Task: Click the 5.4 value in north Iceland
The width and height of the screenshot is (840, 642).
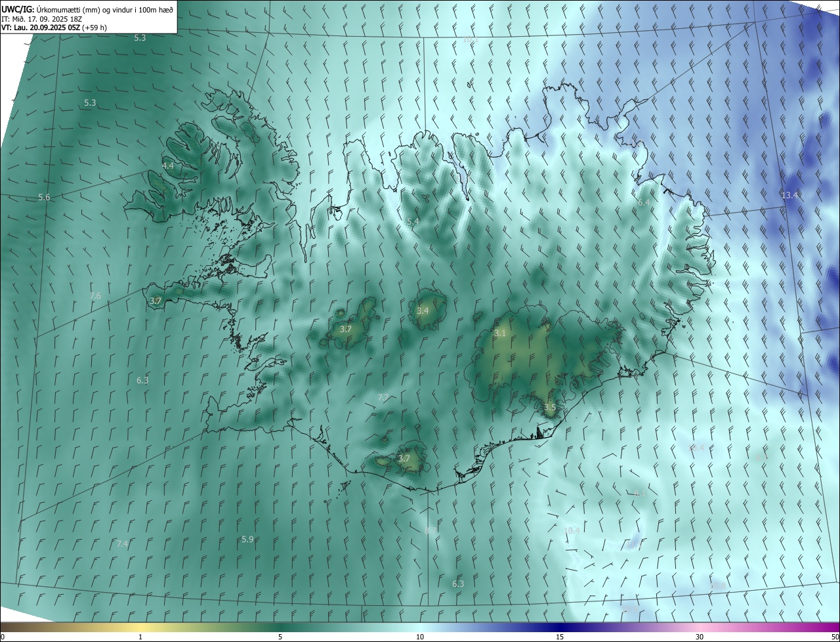Action: 412,222
